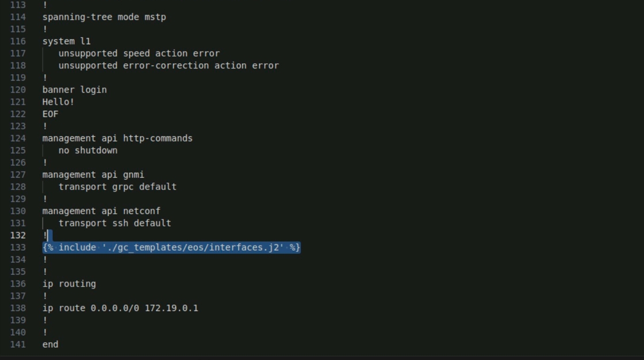Click the highlighted include interfaces.j2 line
This screenshot has height=360, width=644.
tap(171, 247)
